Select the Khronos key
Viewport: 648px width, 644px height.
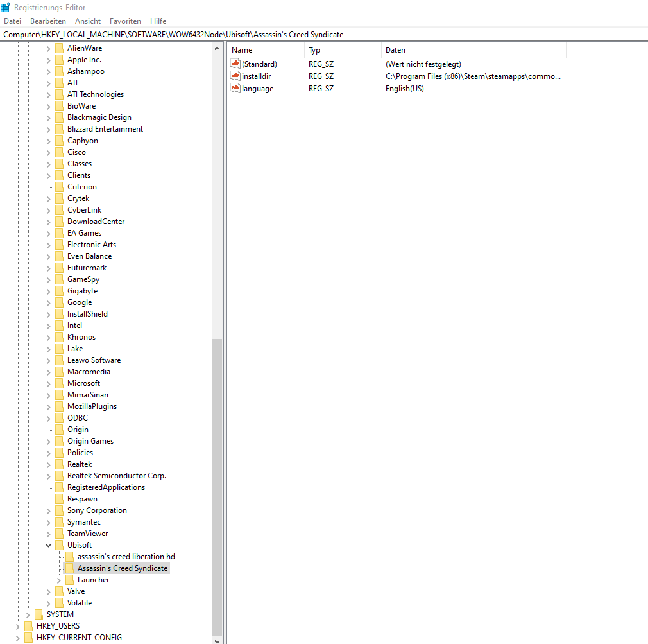pyautogui.click(x=81, y=337)
